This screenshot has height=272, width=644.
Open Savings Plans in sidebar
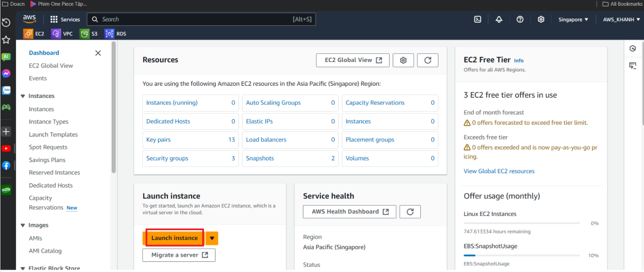(x=47, y=160)
